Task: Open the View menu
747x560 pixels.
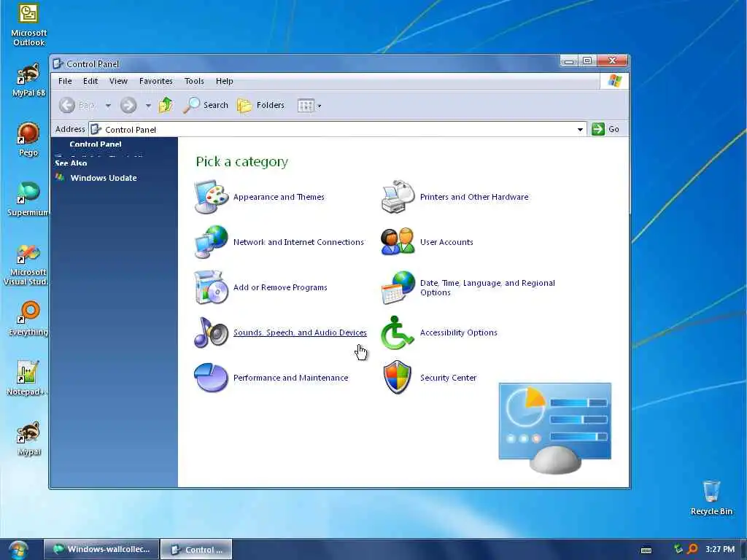Action: pyautogui.click(x=118, y=81)
